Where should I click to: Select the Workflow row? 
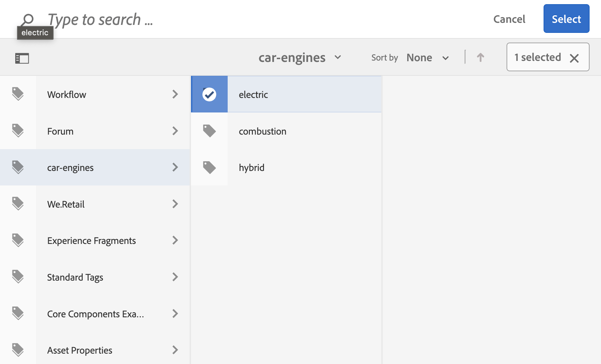click(x=95, y=94)
